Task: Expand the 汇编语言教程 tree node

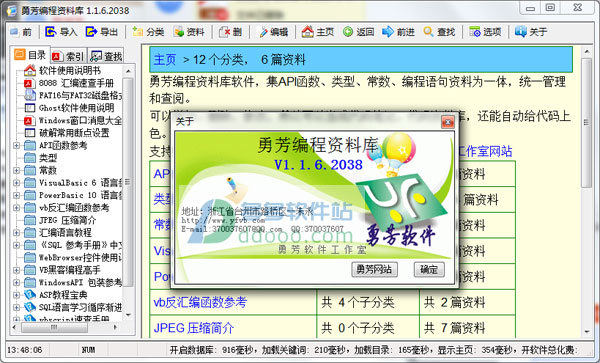Action: 16,233
